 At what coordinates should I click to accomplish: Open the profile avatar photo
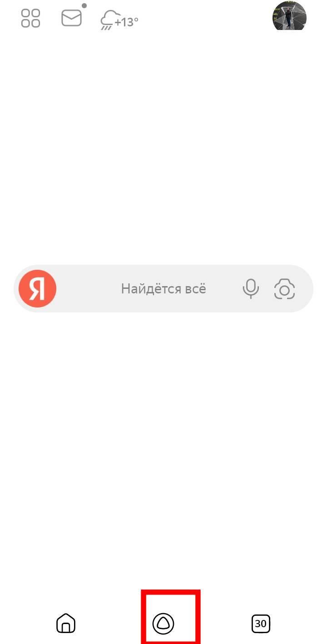289,16
